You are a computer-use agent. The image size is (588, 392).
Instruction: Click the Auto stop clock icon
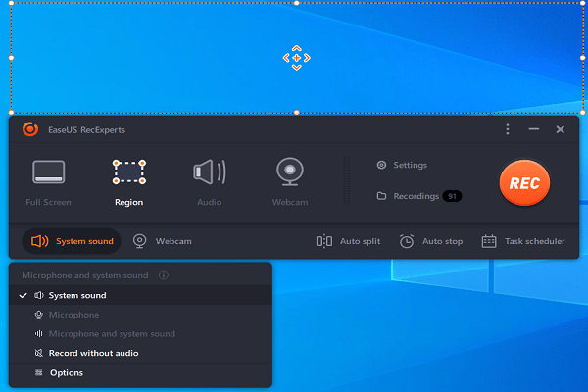(x=407, y=241)
